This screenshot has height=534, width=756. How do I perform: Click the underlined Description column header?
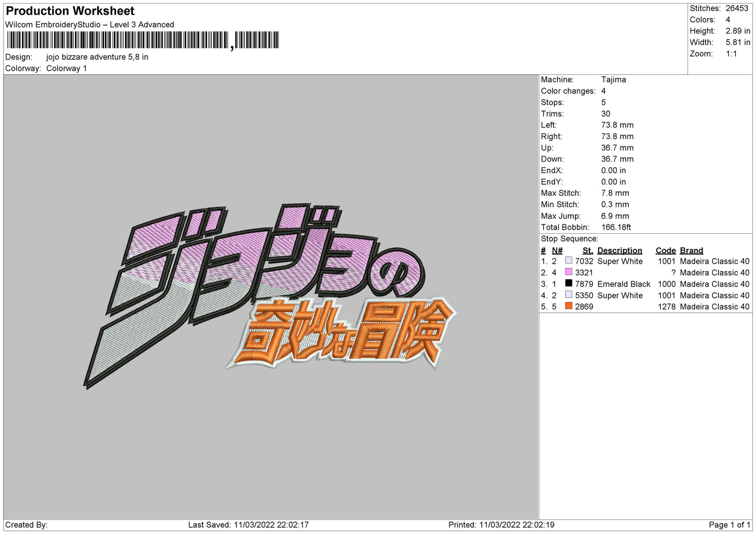tap(619, 251)
